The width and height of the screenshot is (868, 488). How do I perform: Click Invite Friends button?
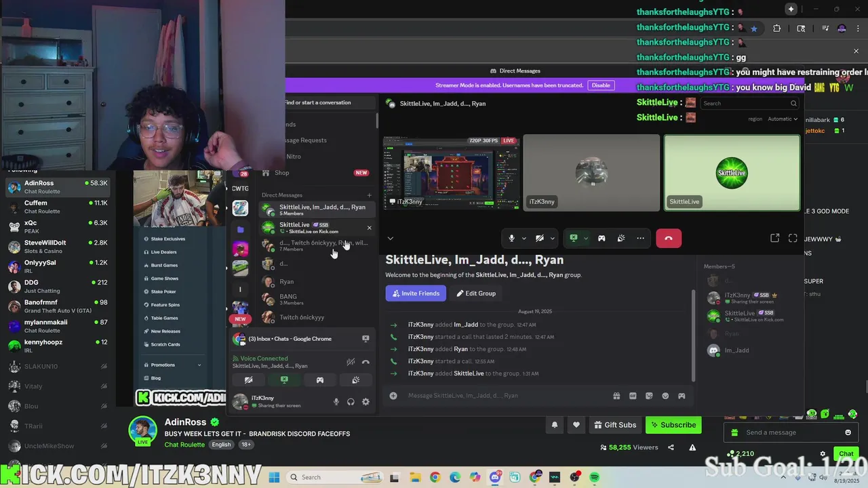point(416,293)
